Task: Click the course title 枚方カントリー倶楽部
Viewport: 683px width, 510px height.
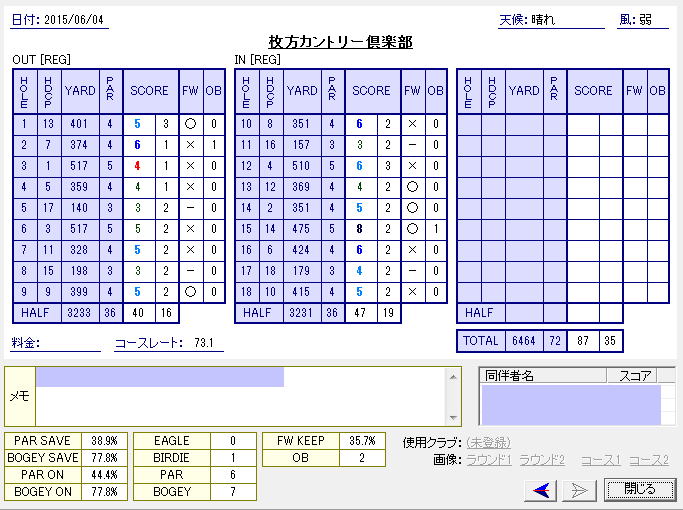Action: [x=341, y=42]
